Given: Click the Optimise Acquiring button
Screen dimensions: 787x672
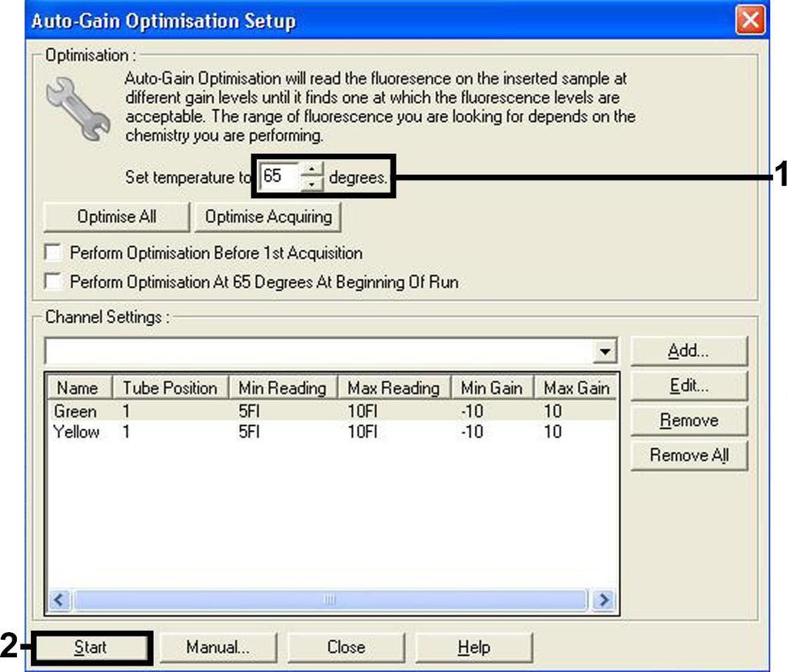Looking at the screenshot, I should coord(268,217).
